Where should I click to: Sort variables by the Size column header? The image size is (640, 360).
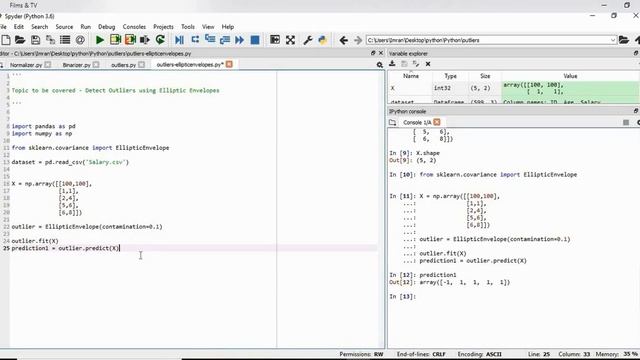[x=485, y=76]
